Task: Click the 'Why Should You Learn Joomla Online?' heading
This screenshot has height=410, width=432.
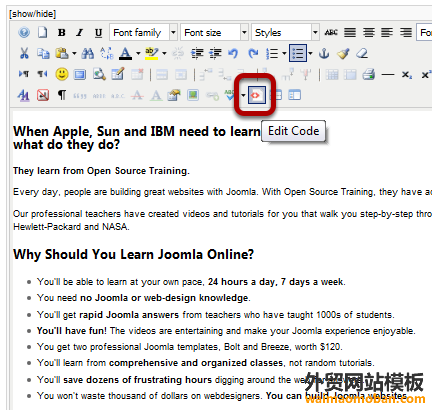Action: (x=133, y=254)
